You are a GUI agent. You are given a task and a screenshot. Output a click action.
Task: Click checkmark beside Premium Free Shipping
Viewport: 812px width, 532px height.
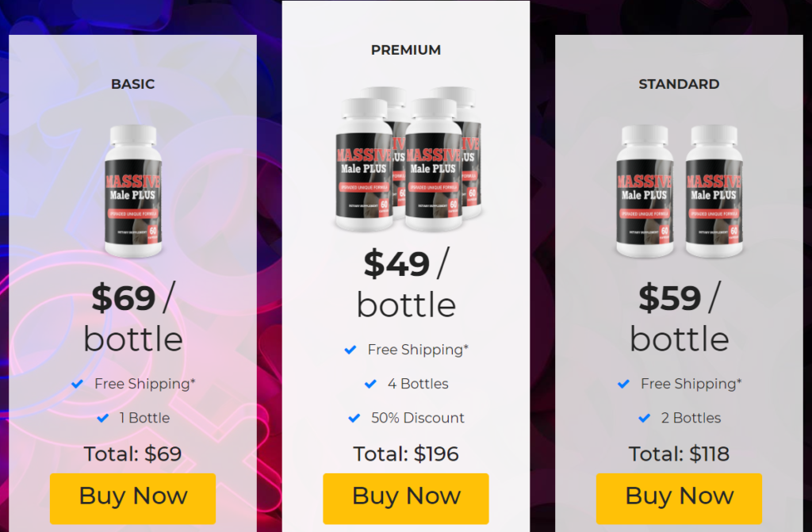[350, 350]
